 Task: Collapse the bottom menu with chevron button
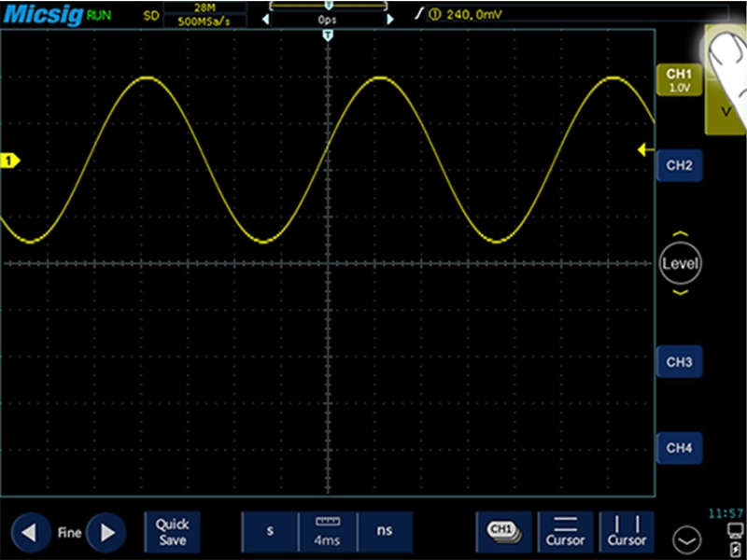point(686,539)
